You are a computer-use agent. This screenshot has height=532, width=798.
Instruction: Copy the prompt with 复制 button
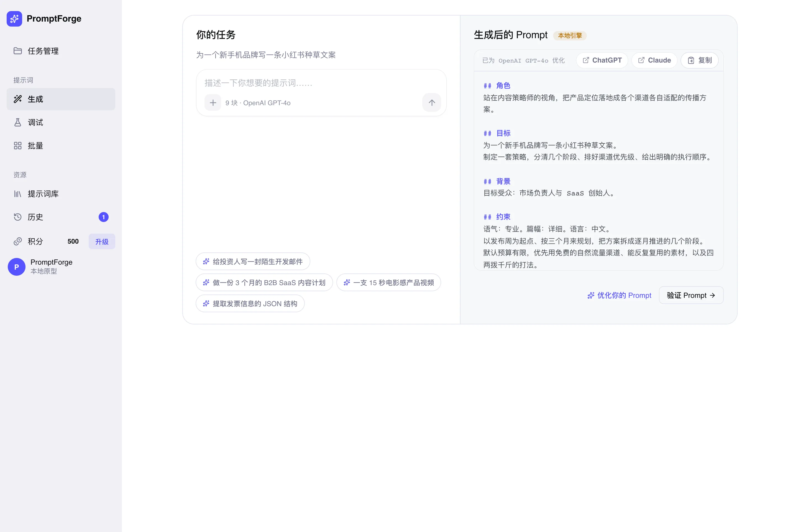coord(700,60)
